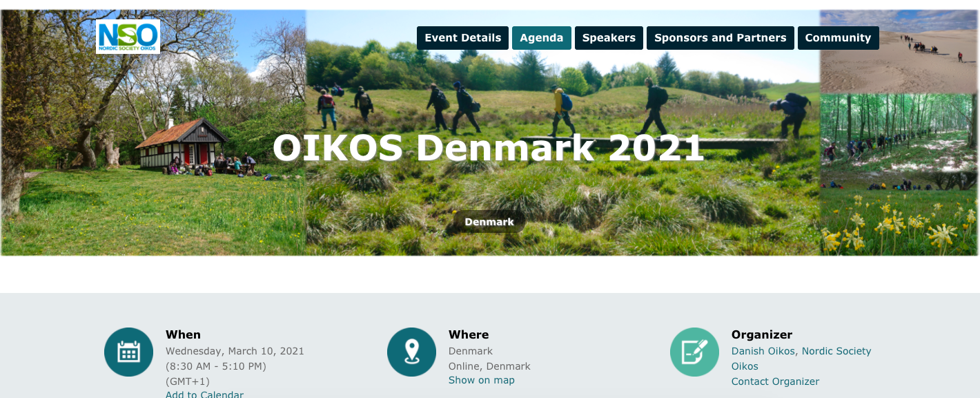Click the Online, Denmark location text
This screenshot has width=980, height=398.
pos(489,366)
